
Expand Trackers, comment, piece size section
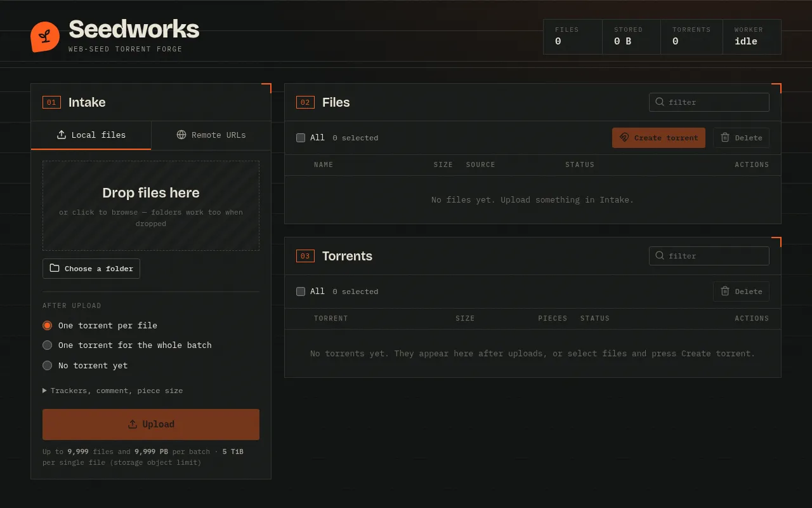[x=113, y=391]
